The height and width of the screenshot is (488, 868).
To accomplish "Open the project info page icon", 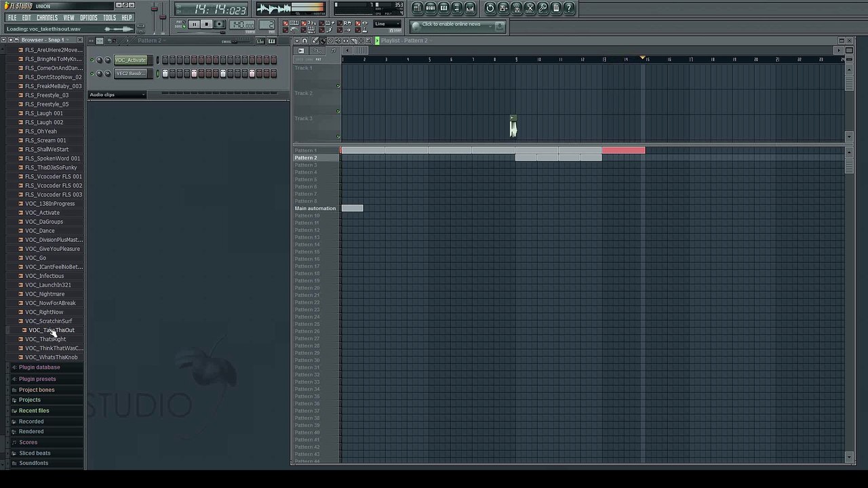I will click(556, 8).
